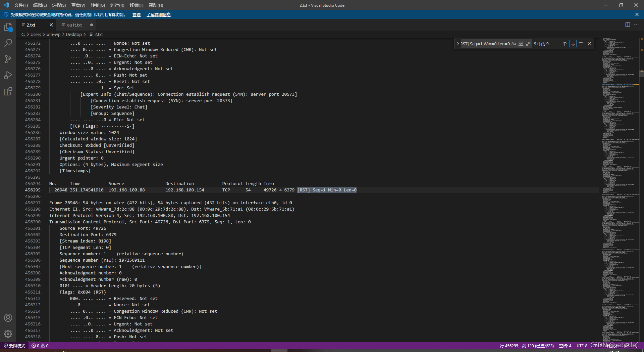Click the highlighted '[RST] Seq=1 Win=0 Len=0' text
Image resolution: width=644 pixels, height=352 pixels.
click(327, 190)
